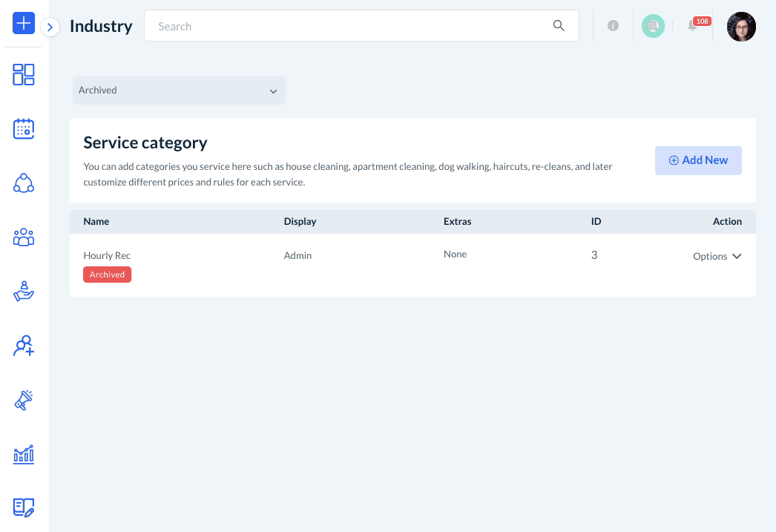Click the hand holding person sidebar icon

24,292
